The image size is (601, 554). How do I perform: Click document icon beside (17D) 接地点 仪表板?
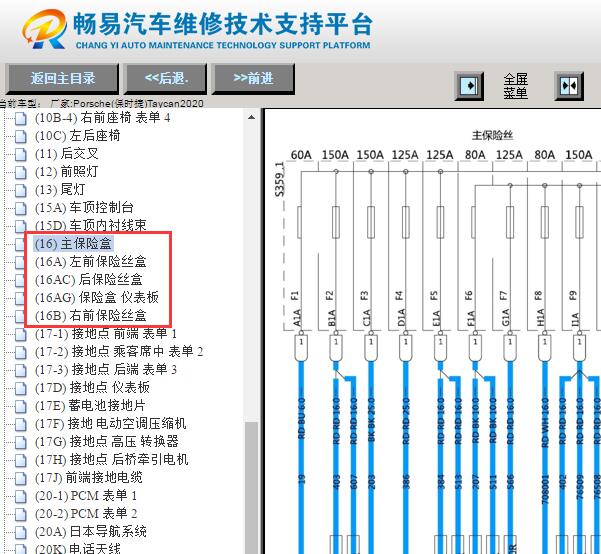click(21, 389)
